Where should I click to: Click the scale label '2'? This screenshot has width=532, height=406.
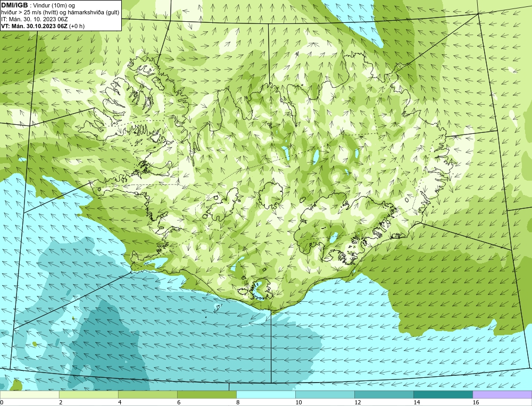[61, 402]
